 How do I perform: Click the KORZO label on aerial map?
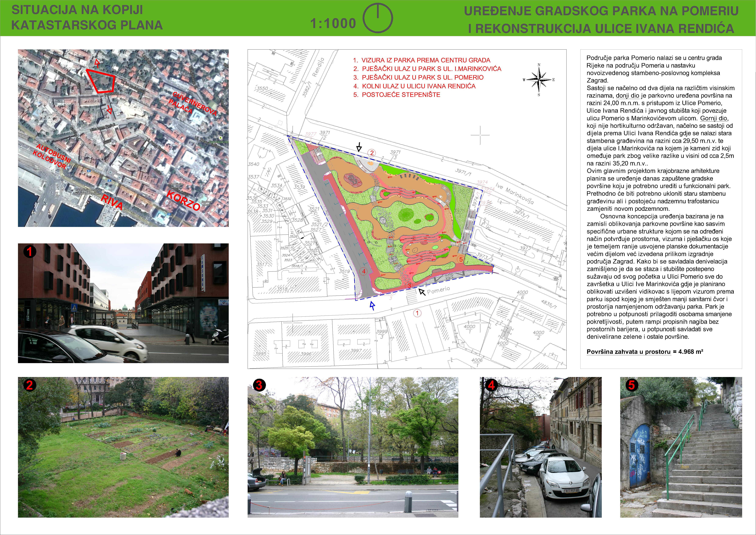(x=183, y=201)
